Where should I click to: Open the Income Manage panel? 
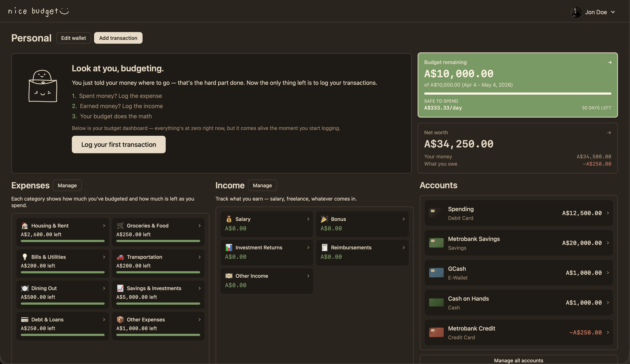click(x=262, y=185)
